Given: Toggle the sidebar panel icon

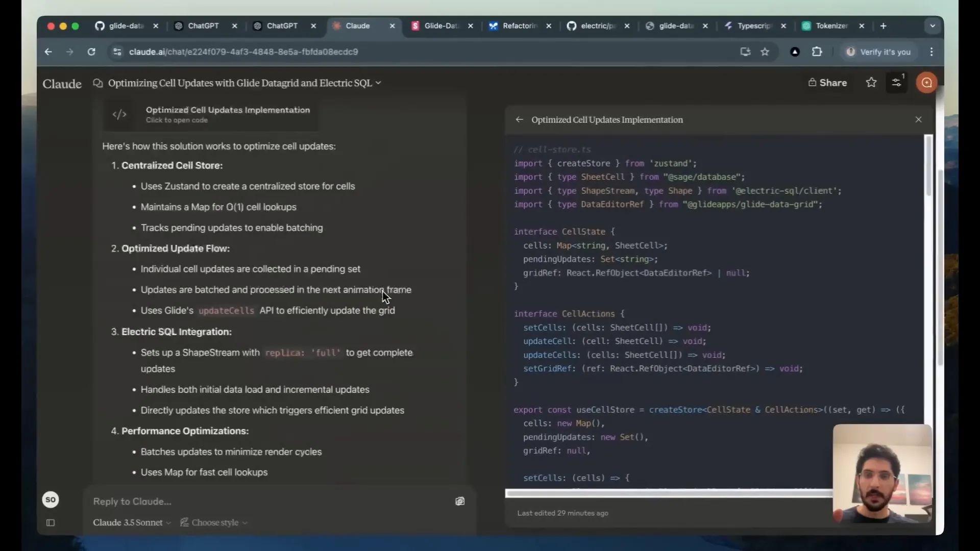Looking at the screenshot, I should (x=51, y=522).
